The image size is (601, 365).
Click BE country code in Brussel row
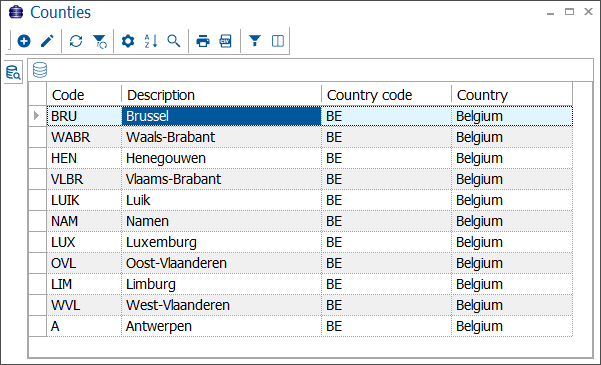point(386,116)
